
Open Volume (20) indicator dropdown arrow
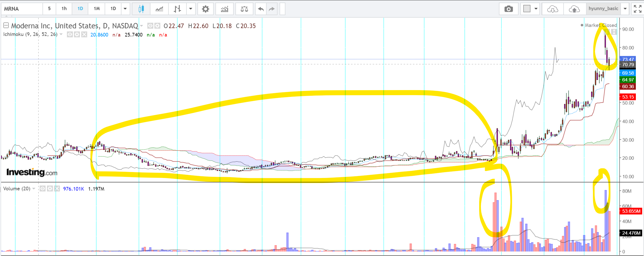(34, 188)
